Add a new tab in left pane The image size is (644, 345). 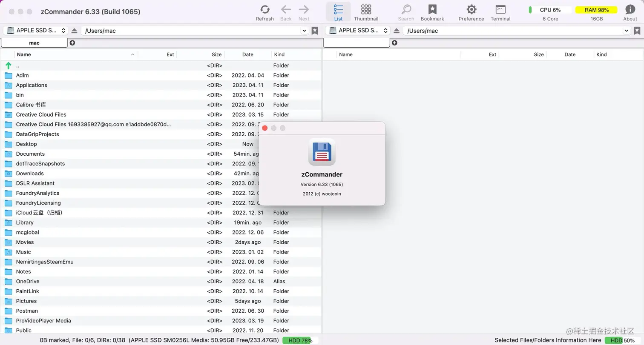tap(72, 43)
